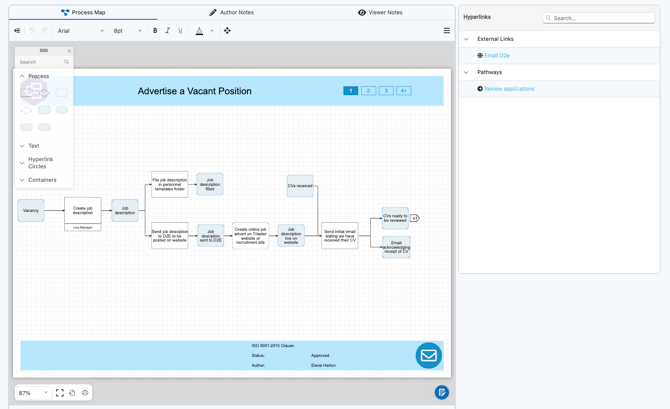Apply italic formatting
The image size is (670, 409).
click(x=168, y=31)
